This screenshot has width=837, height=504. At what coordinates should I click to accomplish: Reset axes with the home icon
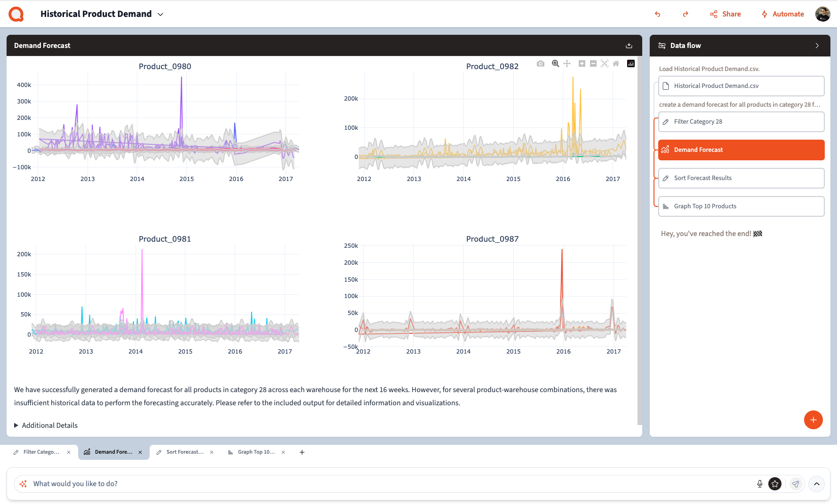coord(616,63)
